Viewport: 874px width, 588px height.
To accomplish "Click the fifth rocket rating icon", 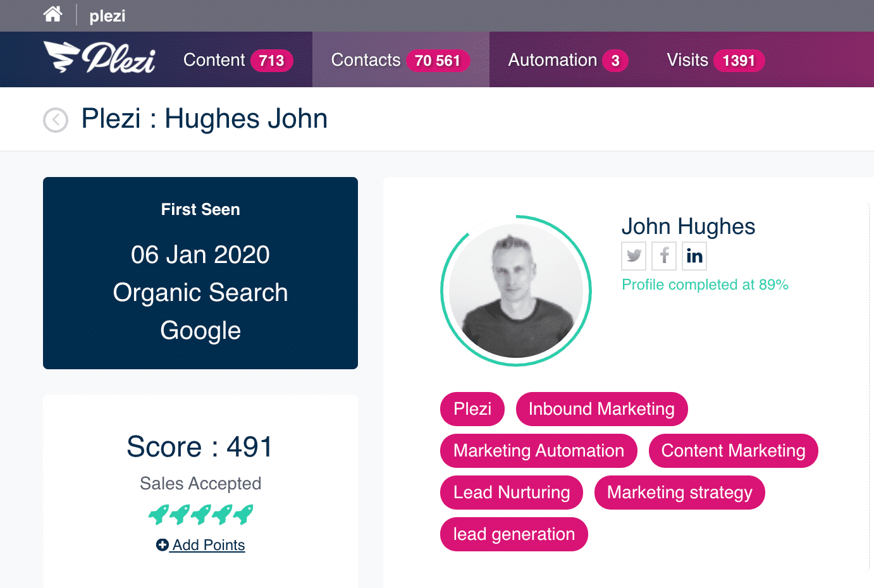I will click(x=243, y=514).
